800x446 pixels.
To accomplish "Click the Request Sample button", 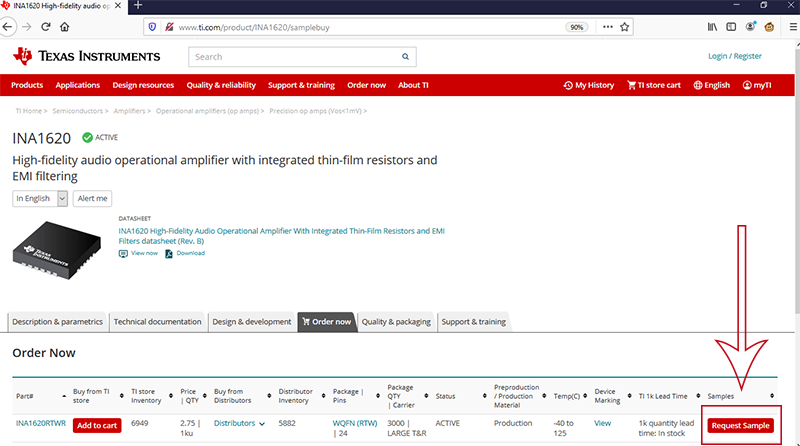I will [740, 426].
